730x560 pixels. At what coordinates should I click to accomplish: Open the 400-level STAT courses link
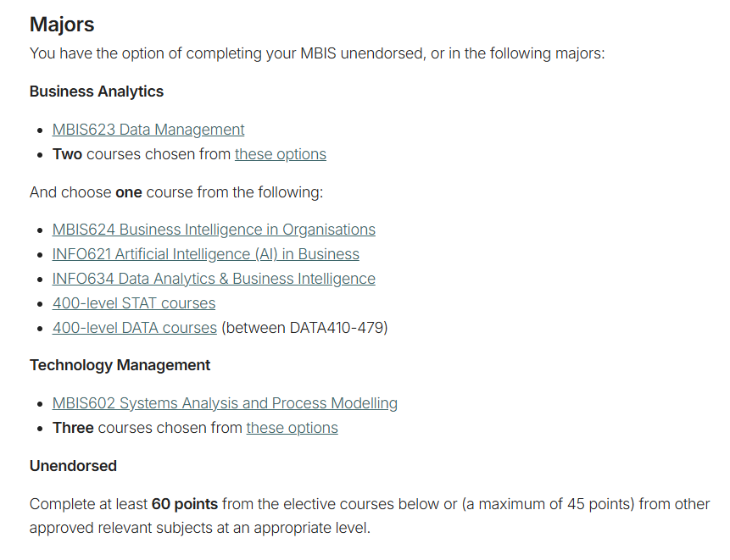coord(134,303)
